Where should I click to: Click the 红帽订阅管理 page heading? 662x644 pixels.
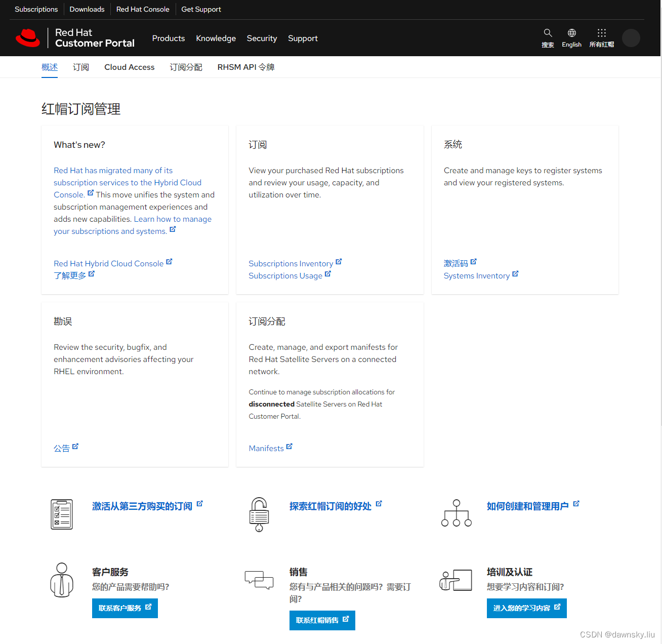click(81, 109)
